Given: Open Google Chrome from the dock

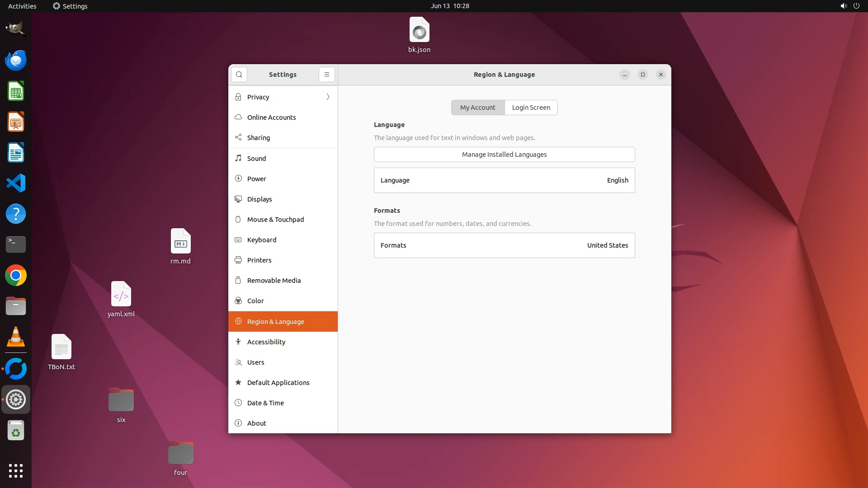Looking at the screenshot, I should click(16, 275).
